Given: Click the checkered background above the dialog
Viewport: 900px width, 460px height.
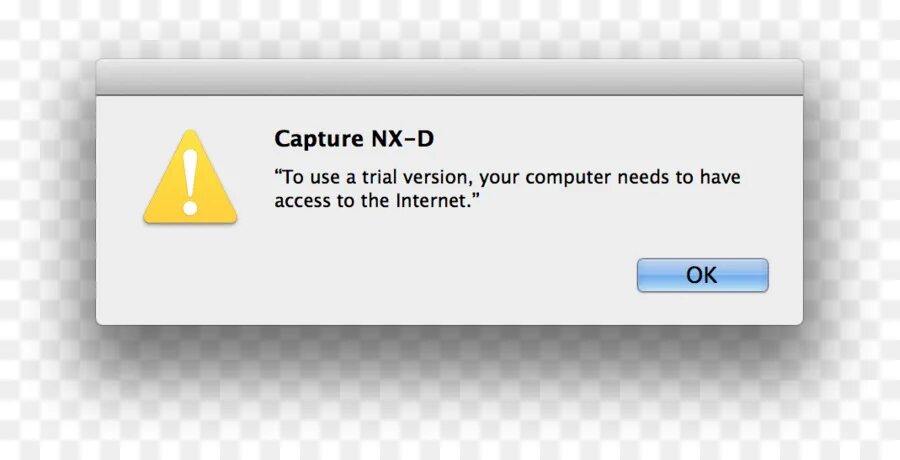Looking at the screenshot, I should click(x=449, y=29).
